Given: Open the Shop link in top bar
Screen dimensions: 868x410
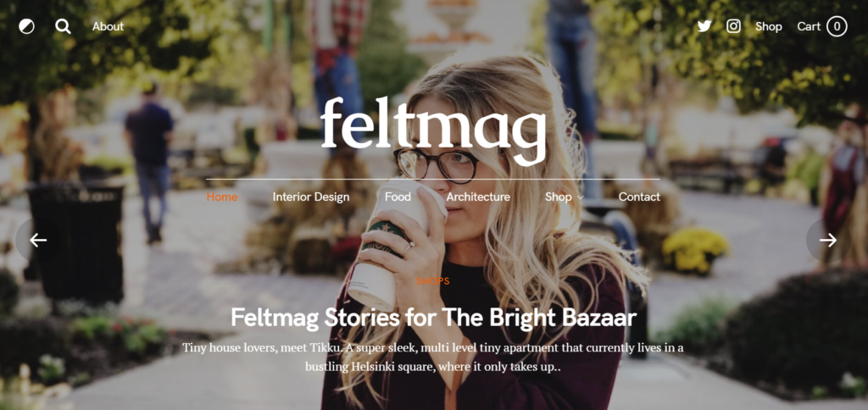Looking at the screenshot, I should 769,26.
